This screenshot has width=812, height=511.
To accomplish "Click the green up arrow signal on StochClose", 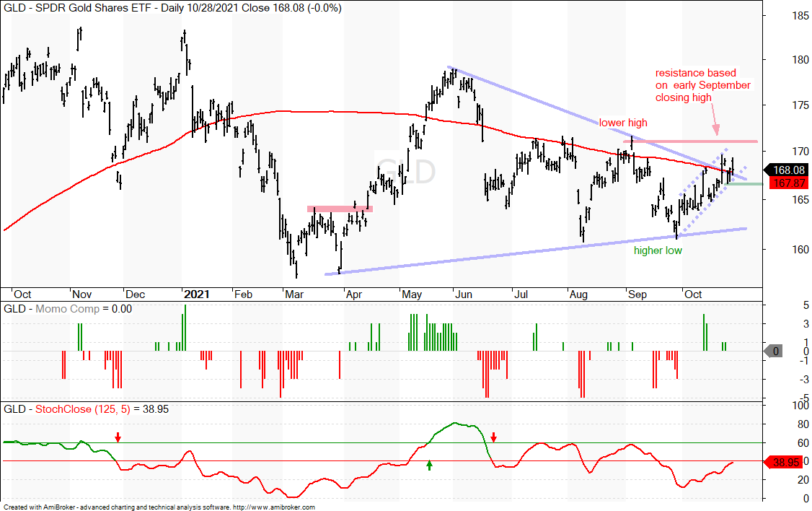I will point(429,466).
